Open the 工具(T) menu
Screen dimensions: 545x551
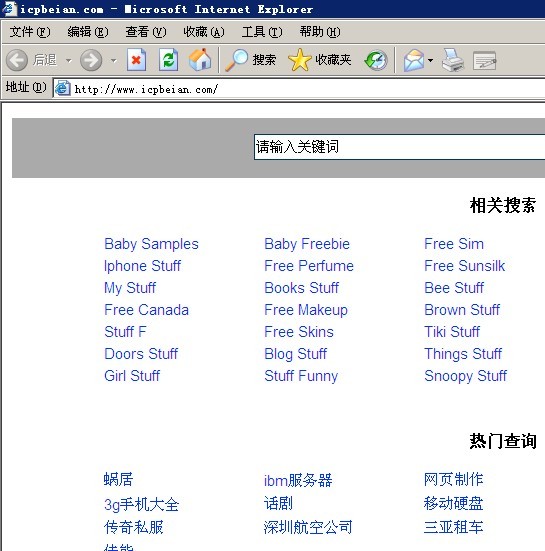[x=262, y=32]
